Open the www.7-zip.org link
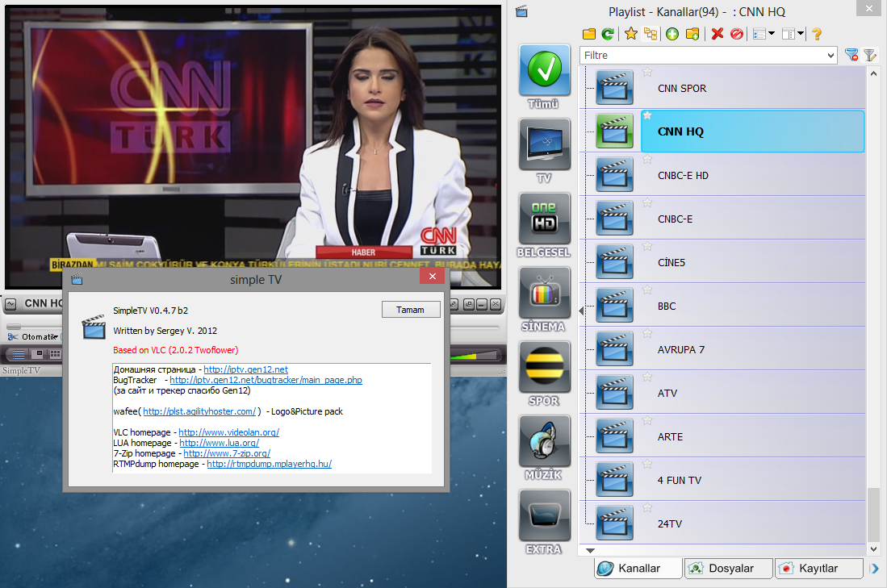Viewport: 887px width, 588px height. [x=227, y=452]
